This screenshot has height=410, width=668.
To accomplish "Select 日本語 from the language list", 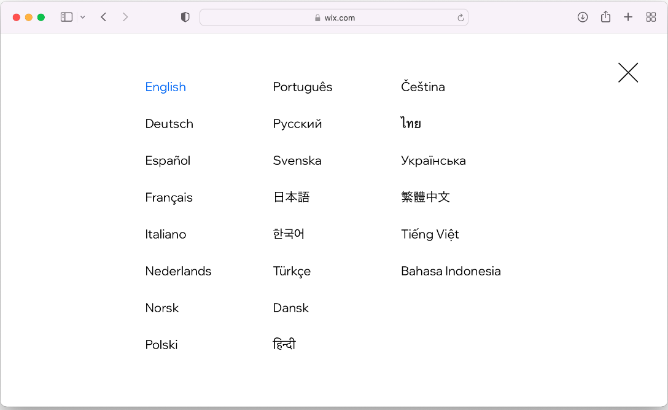I will tap(291, 198).
